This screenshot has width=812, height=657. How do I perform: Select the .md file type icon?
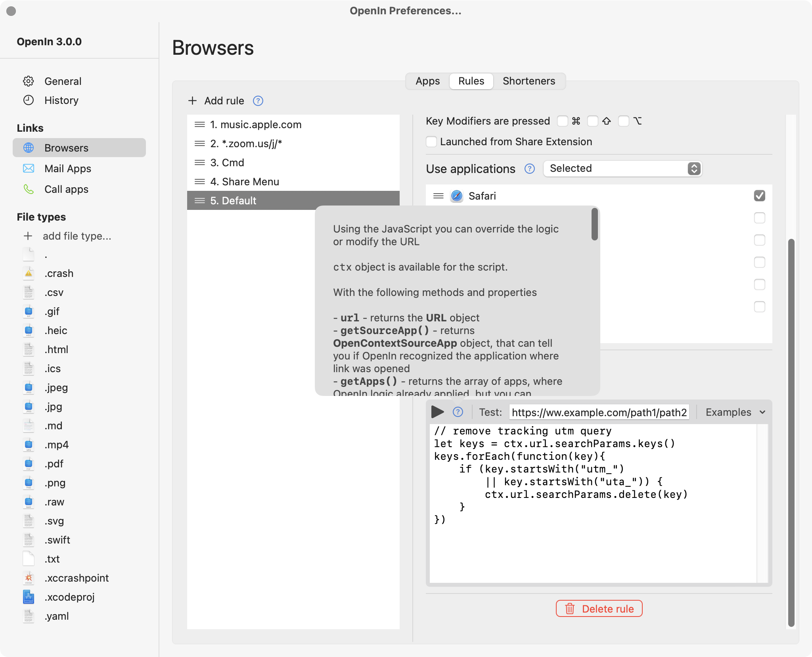(29, 425)
